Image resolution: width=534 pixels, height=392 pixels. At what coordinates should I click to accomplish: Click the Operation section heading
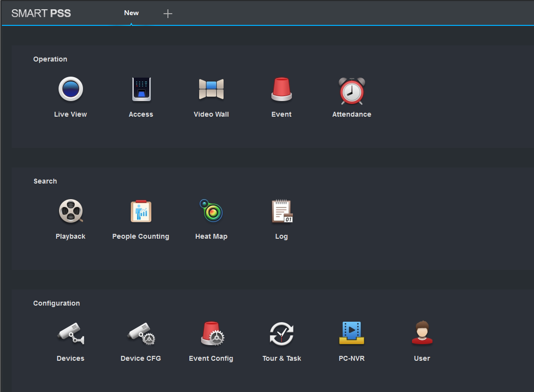[50, 59]
